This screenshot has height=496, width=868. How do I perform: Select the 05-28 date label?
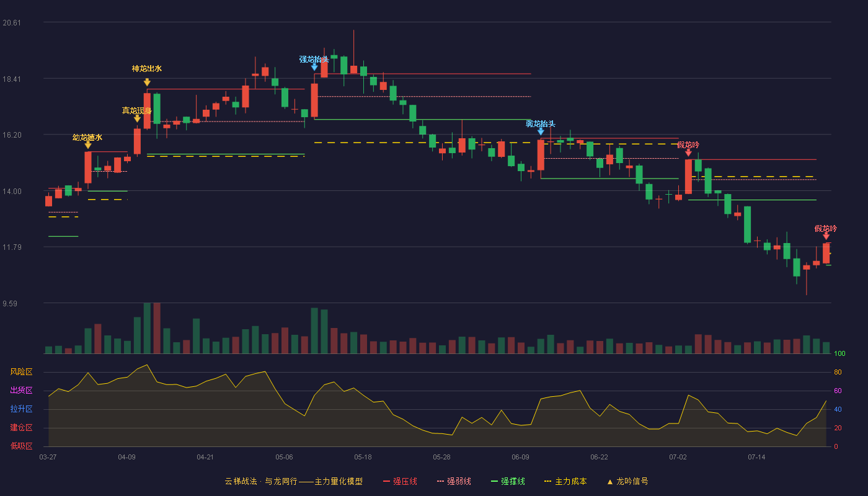[441, 457]
